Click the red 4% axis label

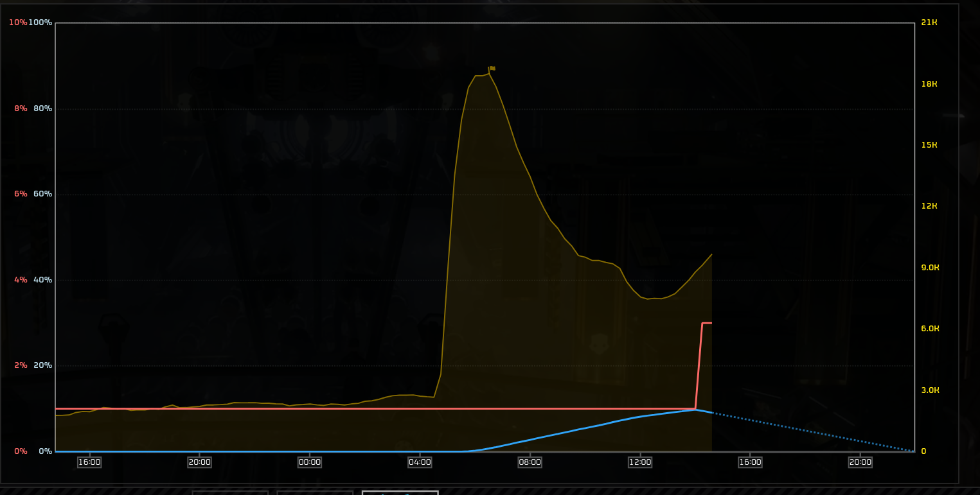coord(21,280)
